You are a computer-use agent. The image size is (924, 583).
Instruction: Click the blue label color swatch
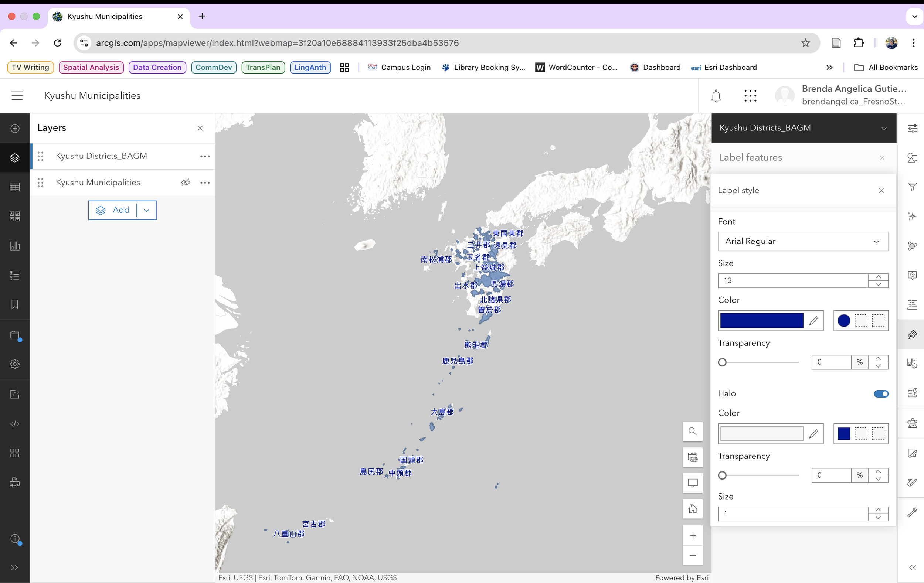pyautogui.click(x=761, y=321)
